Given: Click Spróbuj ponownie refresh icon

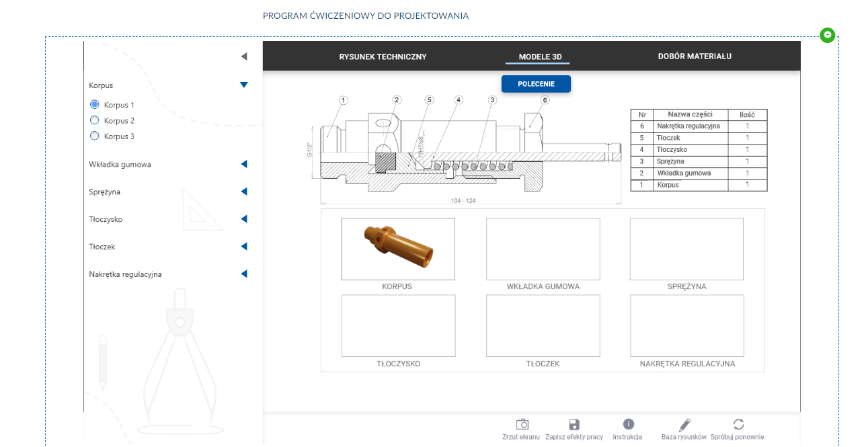Looking at the screenshot, I should 738,424.
